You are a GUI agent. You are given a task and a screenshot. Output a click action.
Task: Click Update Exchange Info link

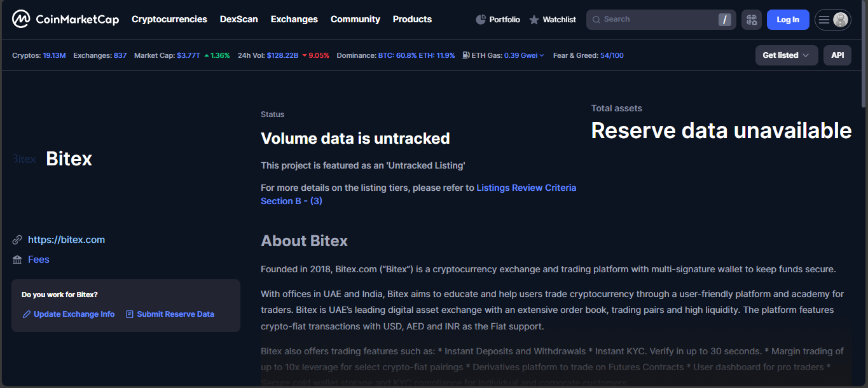tap(74, 314)
